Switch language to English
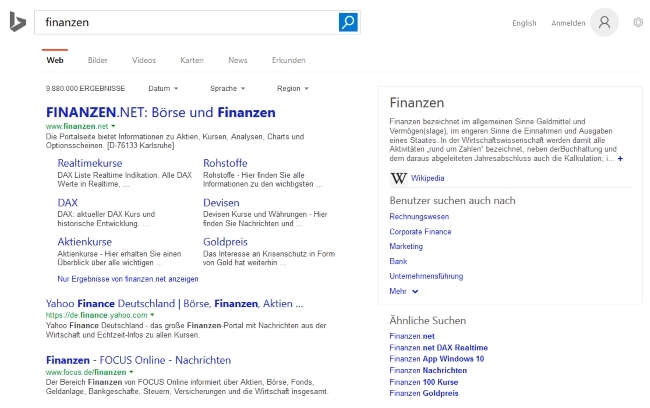Screen dimensions: 650x408 tap(524, 23)
